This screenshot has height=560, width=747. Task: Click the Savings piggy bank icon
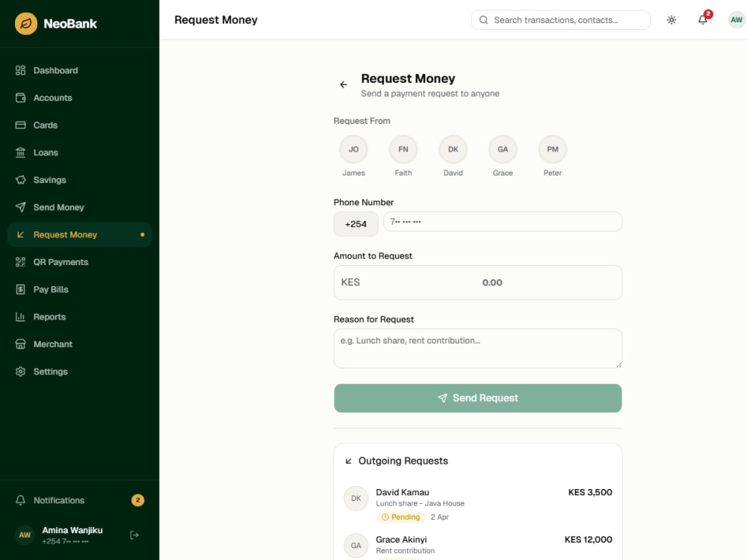(x=20, y=180)
